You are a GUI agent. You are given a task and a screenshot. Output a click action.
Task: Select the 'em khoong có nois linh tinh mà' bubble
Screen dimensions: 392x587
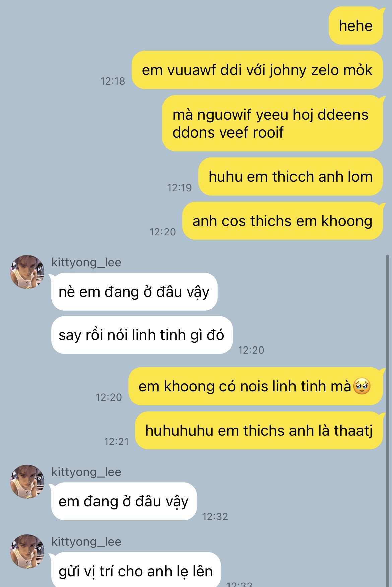[x=256, y=386]
